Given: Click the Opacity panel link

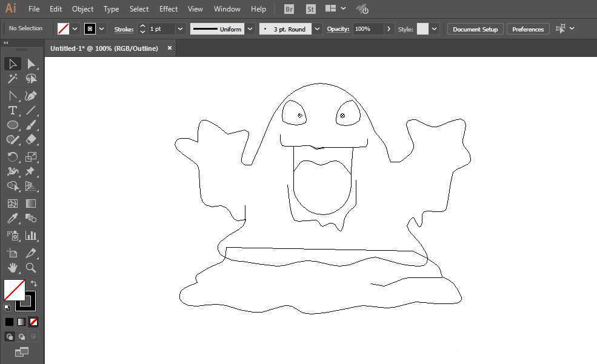Looking at the screenshot, I should pos(338,29).
